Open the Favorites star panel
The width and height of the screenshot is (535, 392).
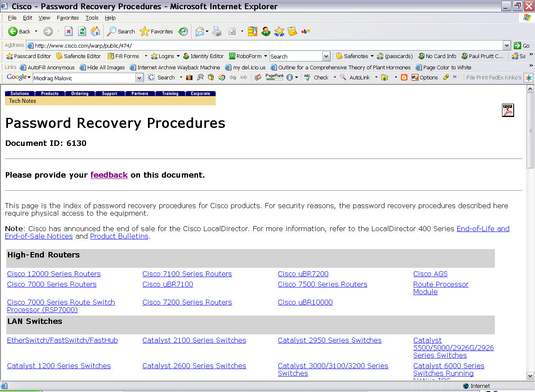click(x=156, y=31)
